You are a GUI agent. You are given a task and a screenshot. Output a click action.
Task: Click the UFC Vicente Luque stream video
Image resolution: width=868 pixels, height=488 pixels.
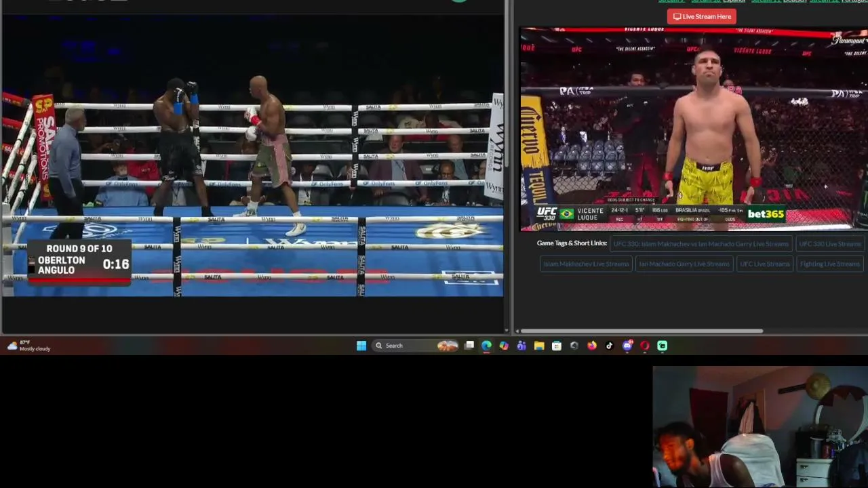[x=693, y=129]
